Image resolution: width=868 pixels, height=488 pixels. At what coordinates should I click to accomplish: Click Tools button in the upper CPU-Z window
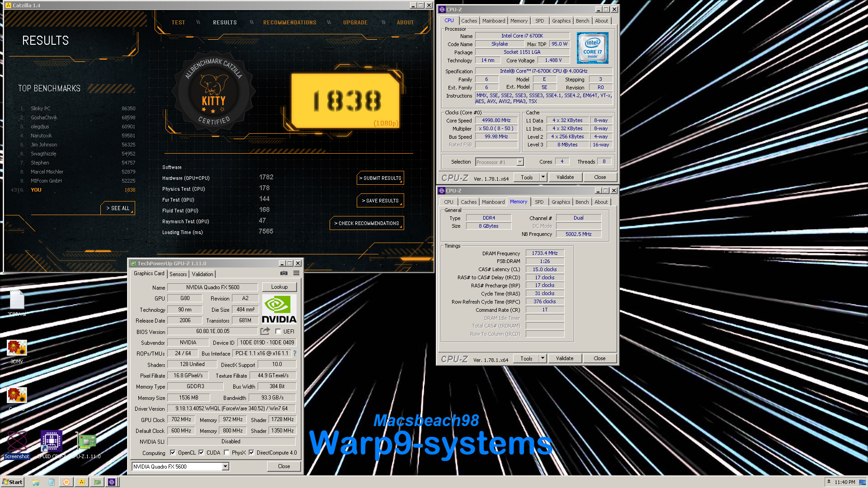[x=527, y=177]
